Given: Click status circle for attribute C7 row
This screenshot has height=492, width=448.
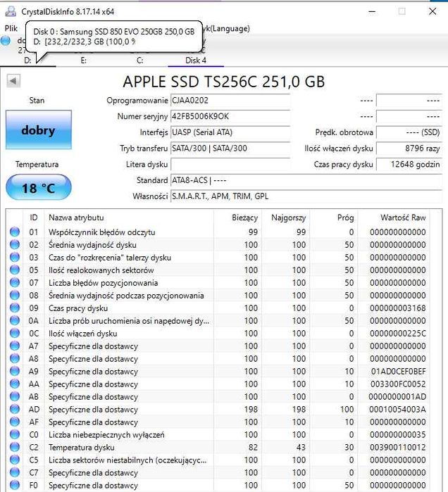Looking at the screenshot, I should click(15, 472).
